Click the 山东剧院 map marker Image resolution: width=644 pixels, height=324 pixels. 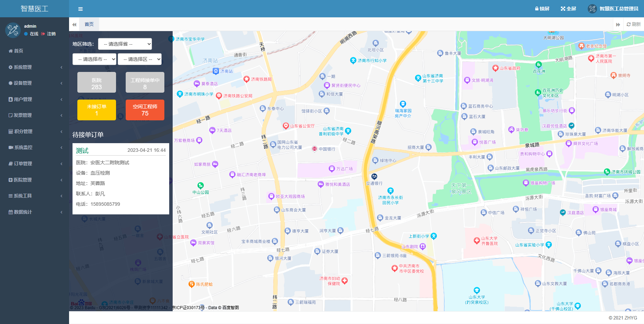coord(423,247)
